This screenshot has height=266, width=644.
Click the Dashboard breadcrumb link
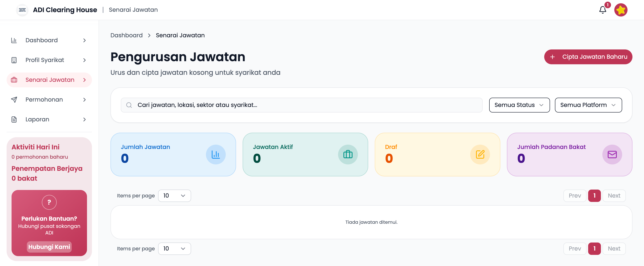pyautogui.click(x=127, y=35)
